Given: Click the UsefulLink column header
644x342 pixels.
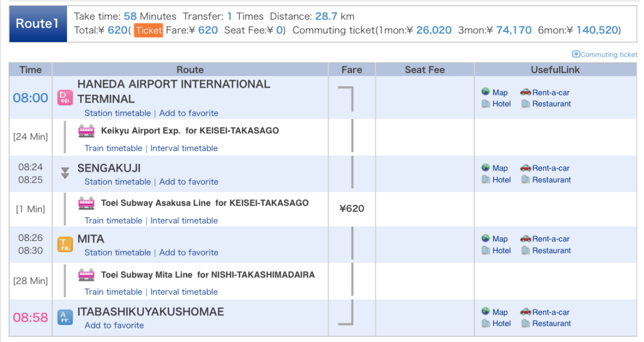Looking at the screenshot, I should click(x=556, y=69).
